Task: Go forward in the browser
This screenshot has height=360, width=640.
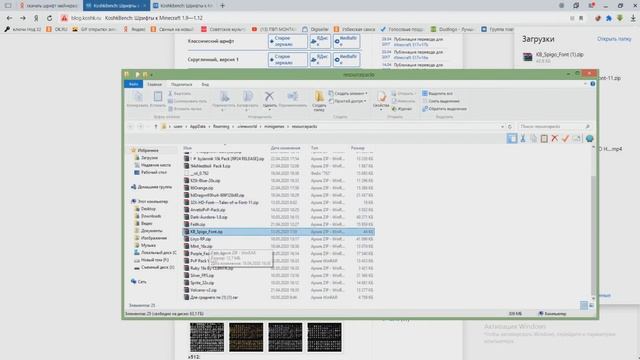Action: (x=23, y=18)
